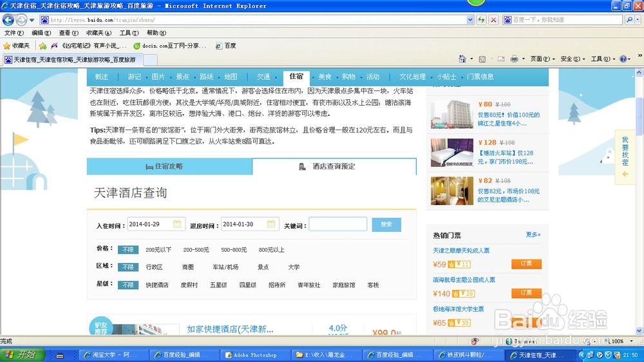Viewport: 644px width, 362px height.
Task: Switch to Adobe Photoshop taskbar button
Action: point(255,355)
